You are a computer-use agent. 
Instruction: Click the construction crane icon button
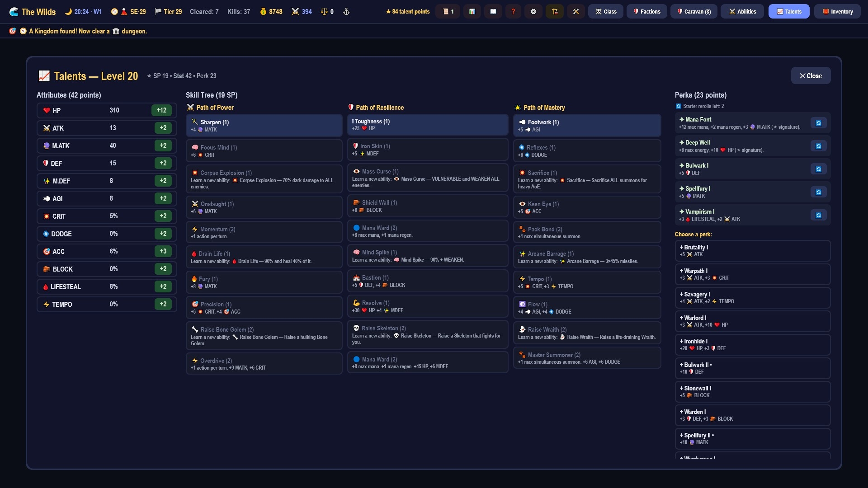[555, 12]
